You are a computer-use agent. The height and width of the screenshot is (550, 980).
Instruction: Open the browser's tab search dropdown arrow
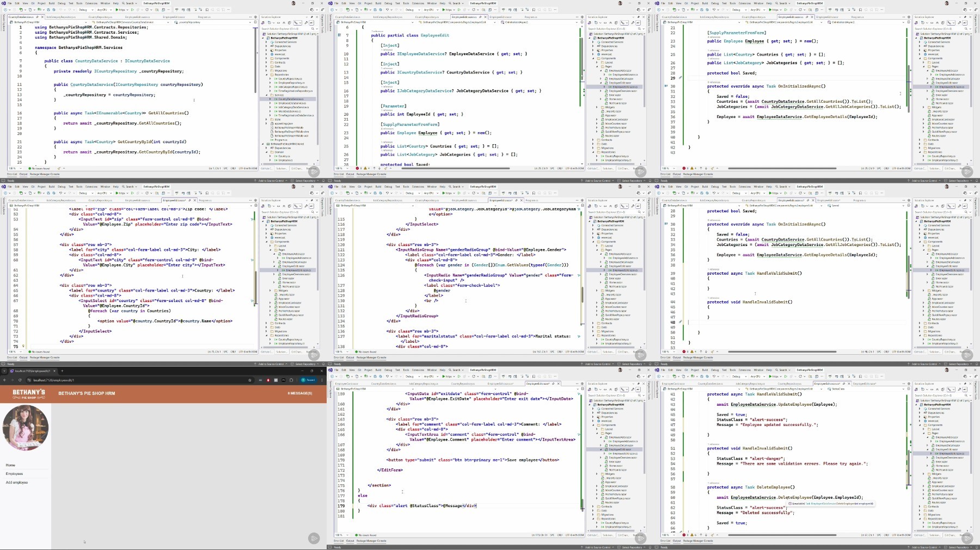point(4,370)
